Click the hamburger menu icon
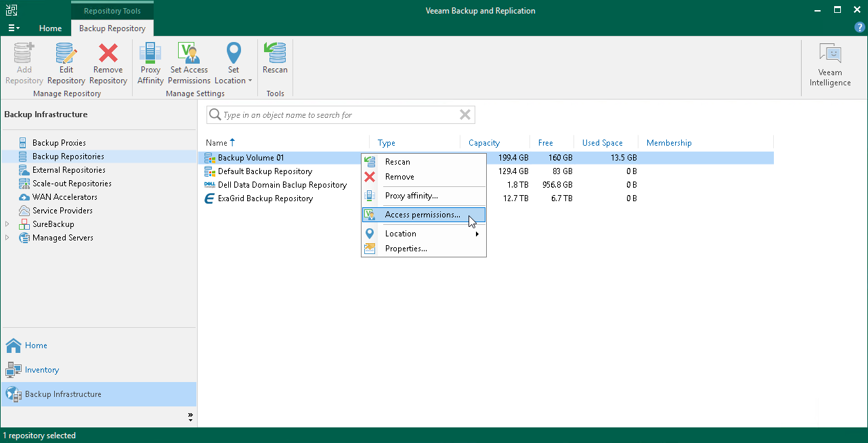The image size is (868, 443). click(14, 28)
